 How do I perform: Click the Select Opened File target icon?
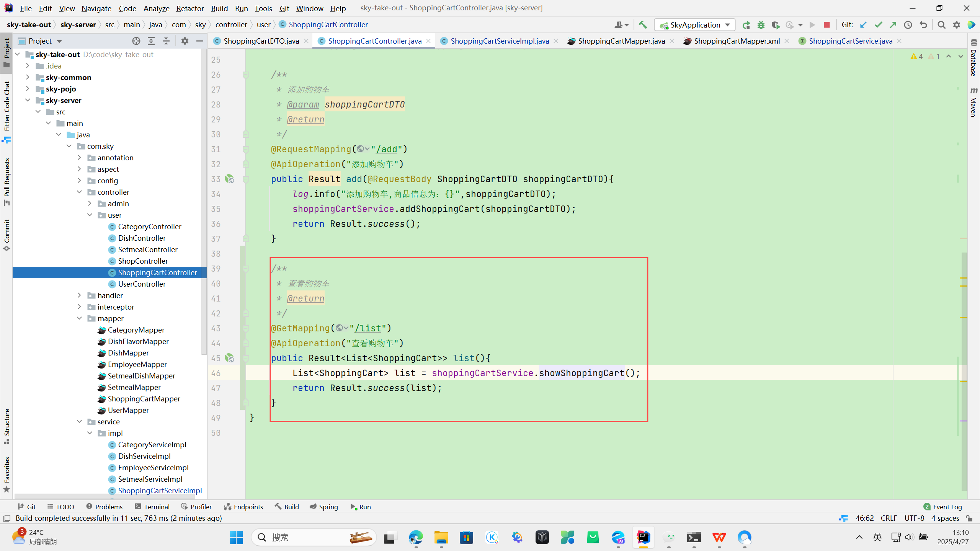click(x=136, y=41)
